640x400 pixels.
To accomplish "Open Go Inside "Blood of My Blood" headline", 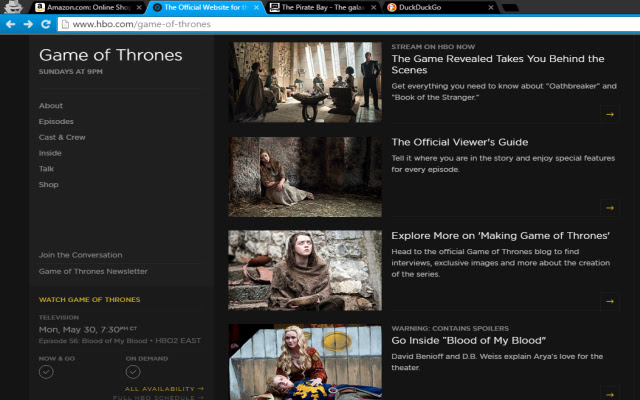I will 469,340.
